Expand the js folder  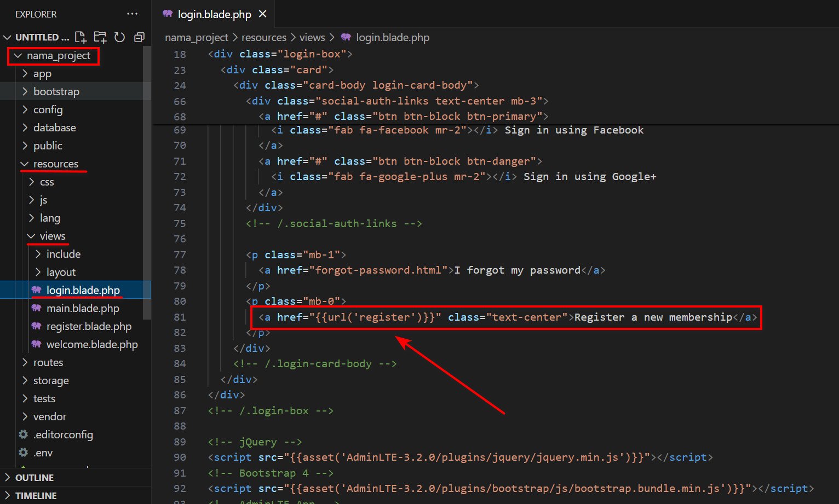31,200
